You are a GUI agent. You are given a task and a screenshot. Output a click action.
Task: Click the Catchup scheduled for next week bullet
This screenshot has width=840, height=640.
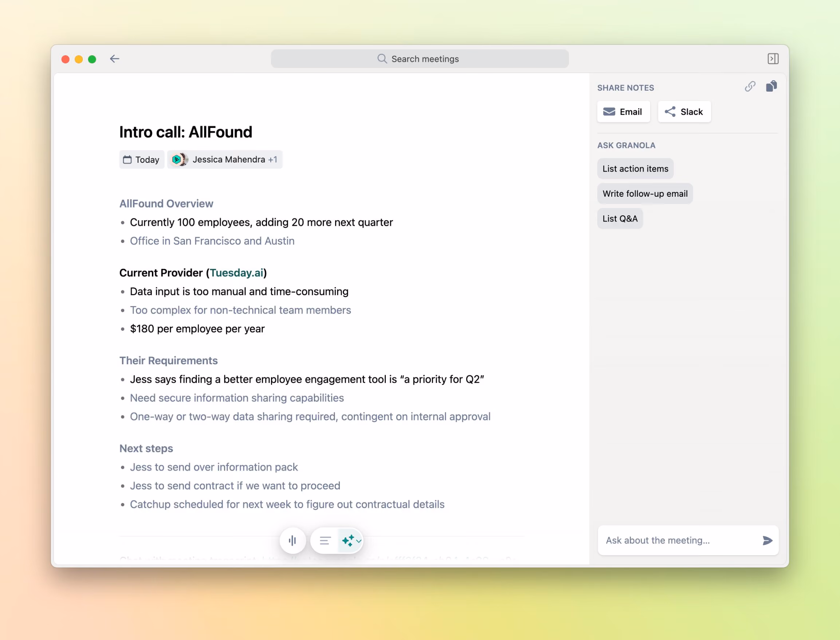(x=287, y=505)
